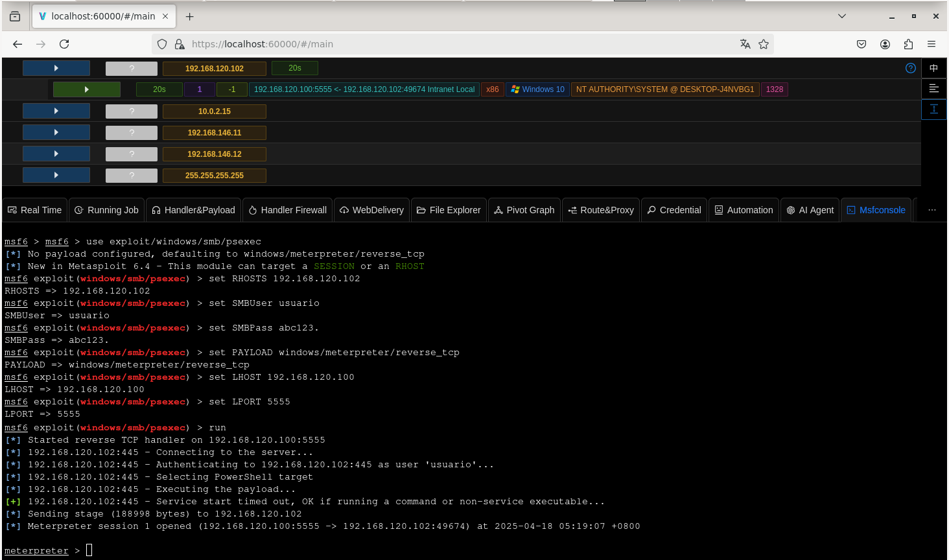View the Pivot Graph tab
This screenshot has width=949, height=560.
pyautogui.click(x=524, y=210)
